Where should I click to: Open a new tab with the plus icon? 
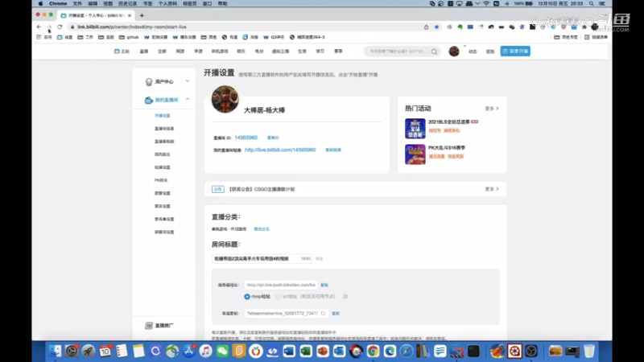point(142,15)
